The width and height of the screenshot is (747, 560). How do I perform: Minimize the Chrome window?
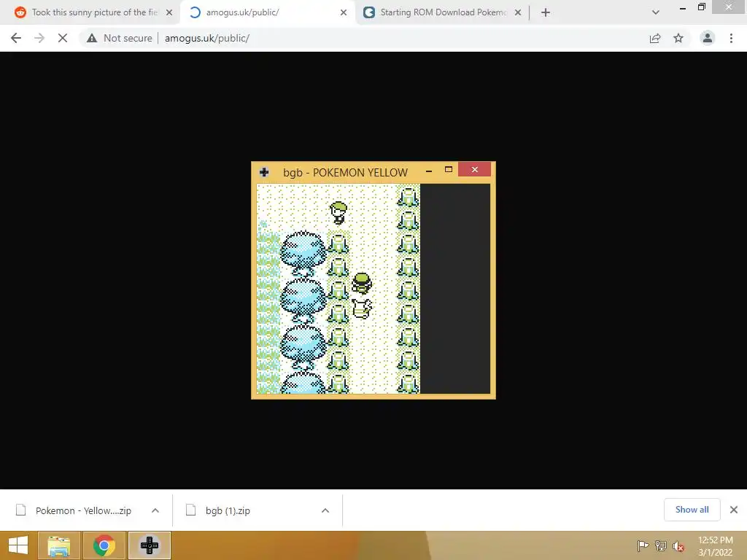pyautogui.click(x=682, y=7)
